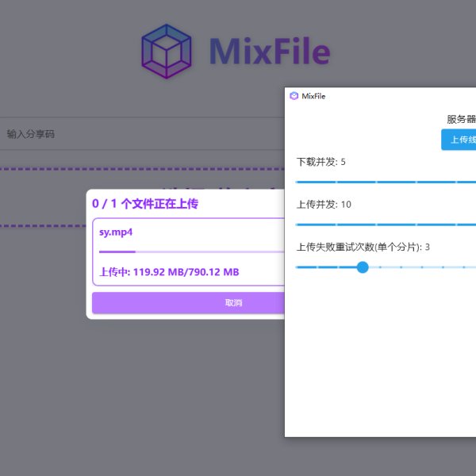
Task: Click the 输入分享码 input field
Action: point(142,133)
